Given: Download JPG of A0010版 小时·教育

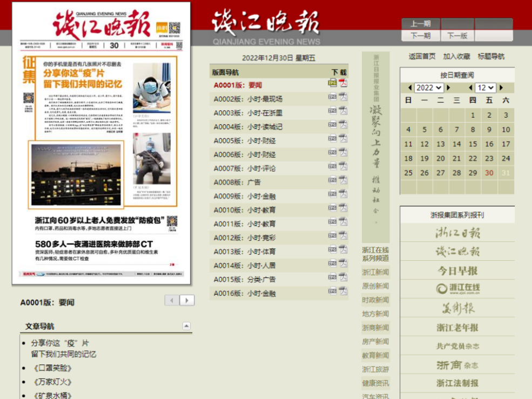Looking at the screenshot, I should click(332, 208).
